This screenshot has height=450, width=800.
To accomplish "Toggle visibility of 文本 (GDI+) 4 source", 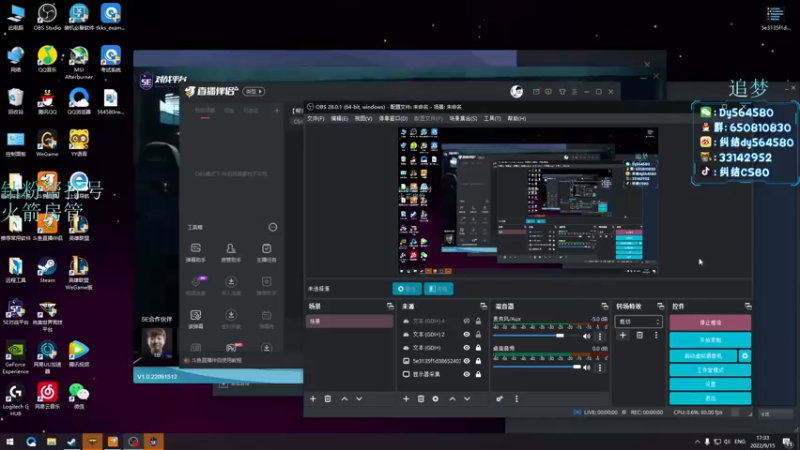I will tap(466, 321).
